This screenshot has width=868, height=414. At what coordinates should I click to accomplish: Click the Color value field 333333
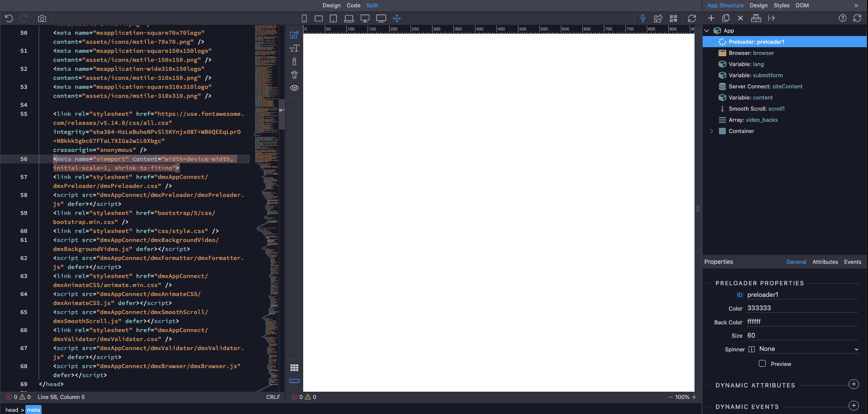pos(802,308)
